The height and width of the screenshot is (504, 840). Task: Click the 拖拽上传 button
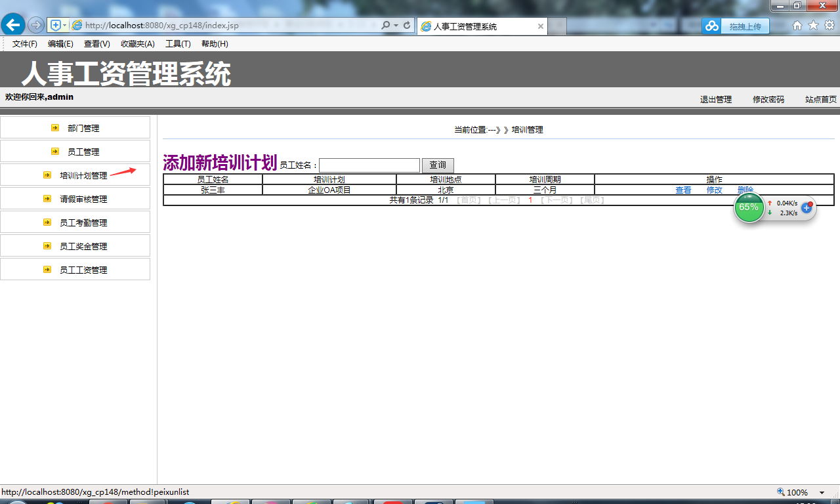pos(745,26)
